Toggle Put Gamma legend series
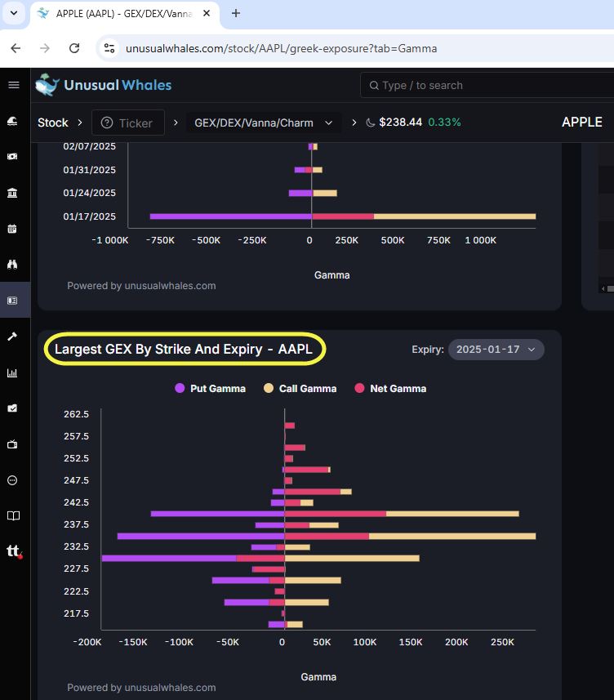 click(210, 389)
